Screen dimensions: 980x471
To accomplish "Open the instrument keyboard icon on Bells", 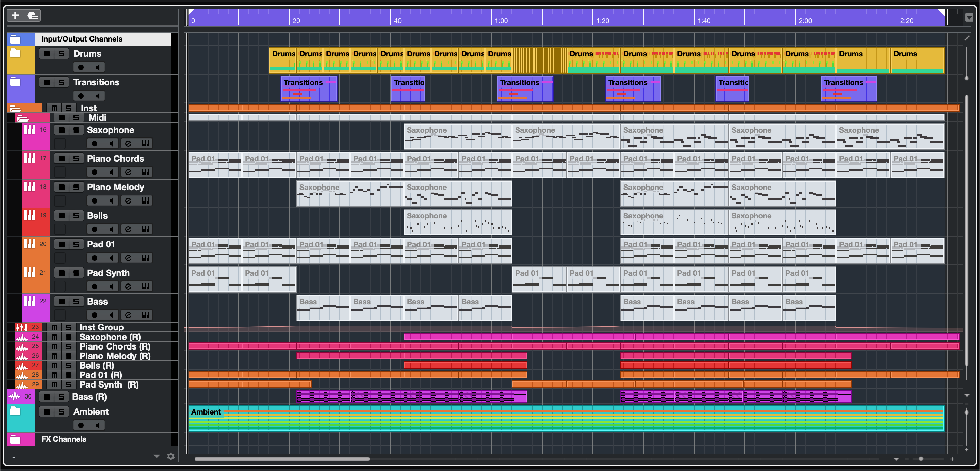I will click(x=145, y=229).
